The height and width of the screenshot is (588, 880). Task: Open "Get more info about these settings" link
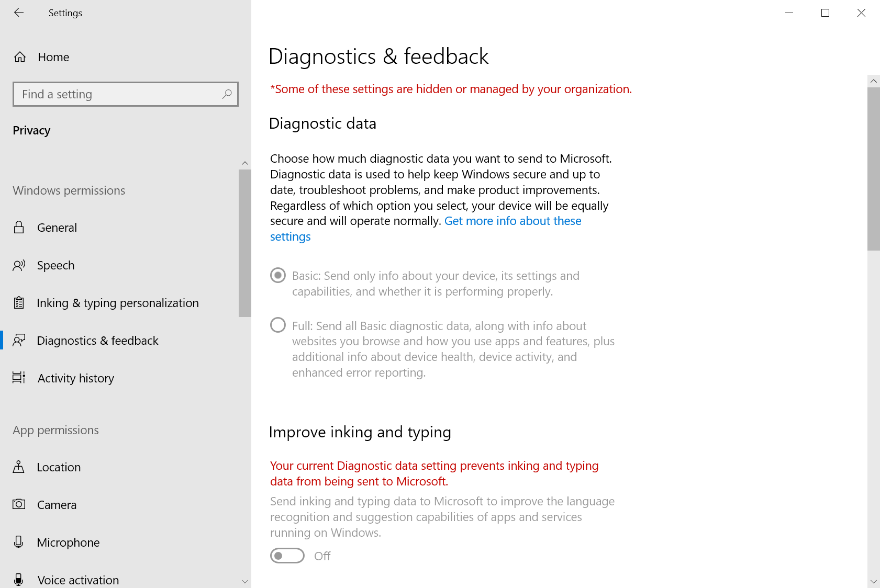tap(513, 221)
